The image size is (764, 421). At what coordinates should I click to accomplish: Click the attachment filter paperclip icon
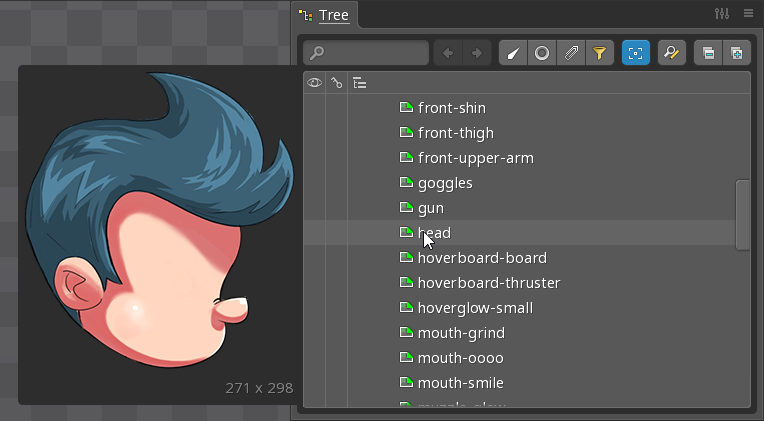tap(570, 53)
